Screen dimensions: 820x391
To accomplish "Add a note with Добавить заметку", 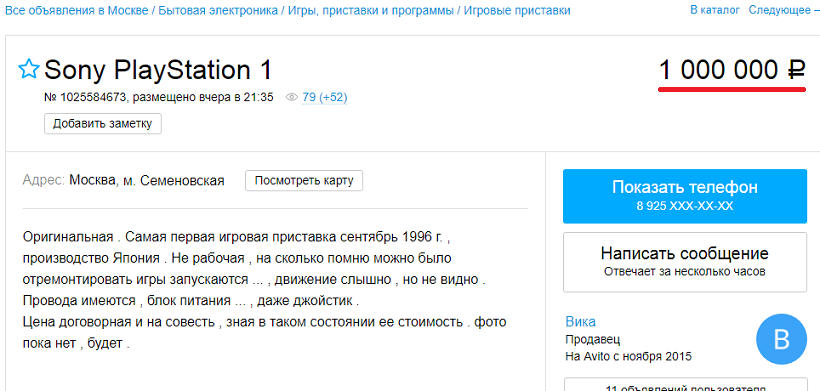I will point(102,124).
